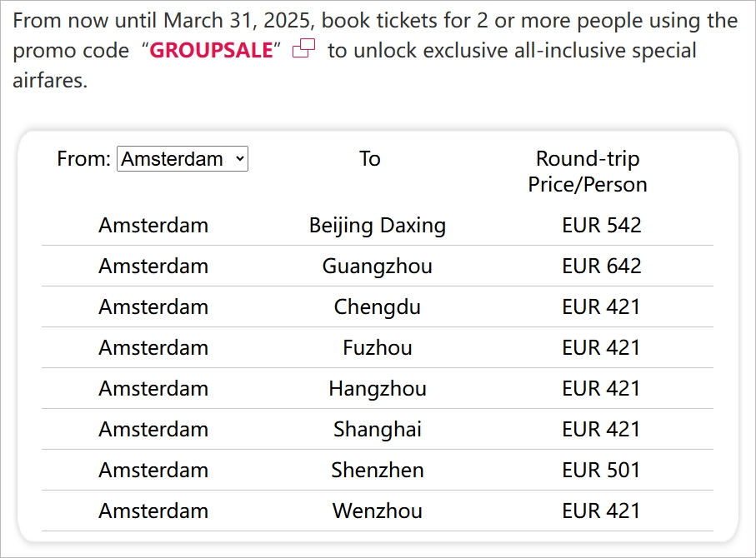
Task: Click the copy icon beside GROUPSALE
Action: click(304, 50)
